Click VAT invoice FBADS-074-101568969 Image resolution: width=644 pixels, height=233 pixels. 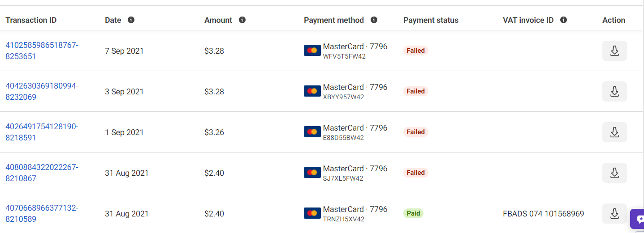(x=543, y=214)
